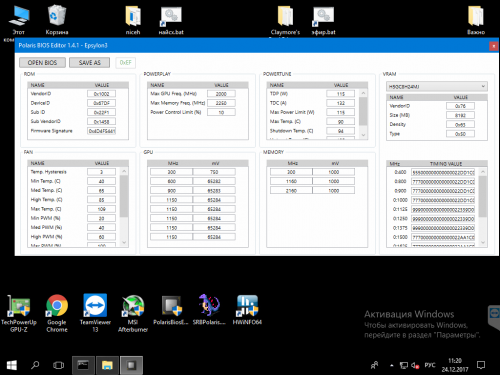Edit the Max Temp. (C) value 90

point(341,122)
